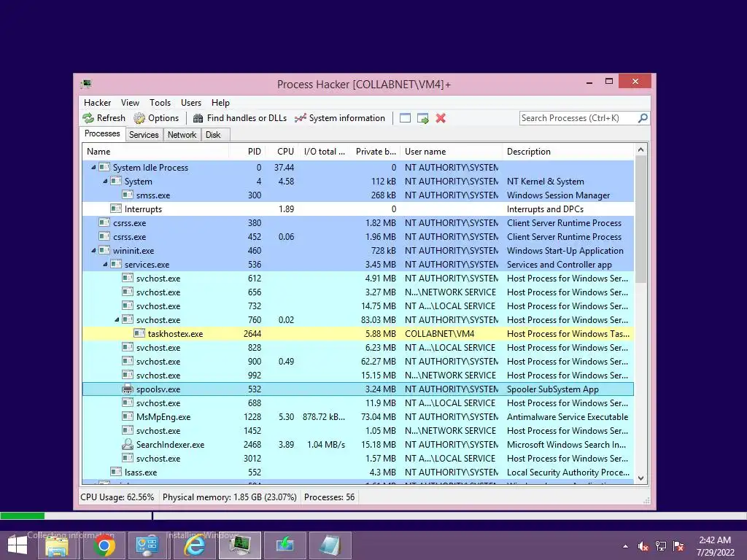747x560 pixels.
Task: Open the View menu
Action: pyautogui.click(x=130, y=103)
